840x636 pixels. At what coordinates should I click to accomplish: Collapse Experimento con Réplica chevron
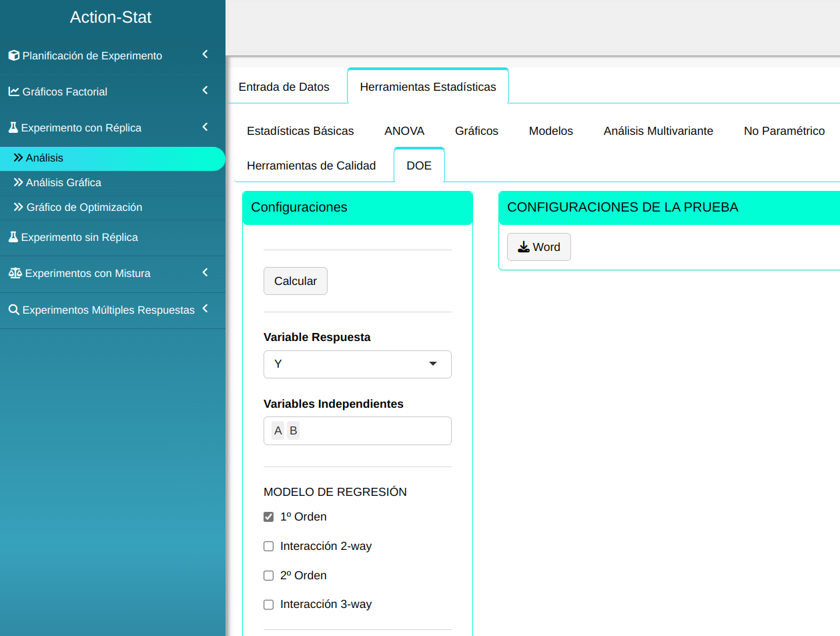pos(205,127)
